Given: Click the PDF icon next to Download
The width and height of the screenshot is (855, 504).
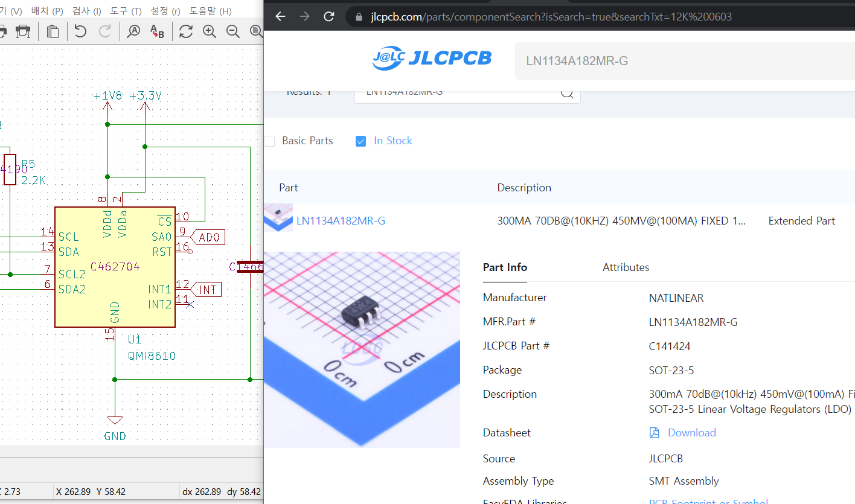Looking at the screenshot, I should tap(655, 433).
